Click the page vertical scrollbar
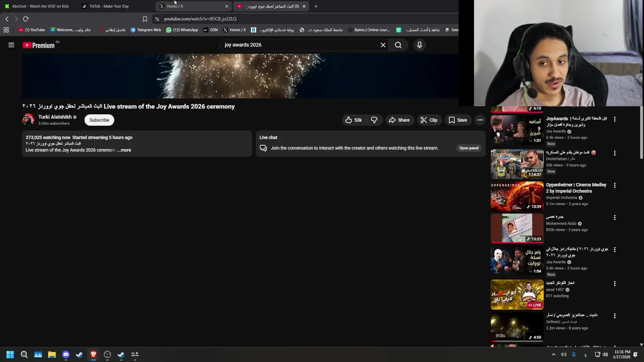This screenshot has width=644, height=362. point(641,133)
